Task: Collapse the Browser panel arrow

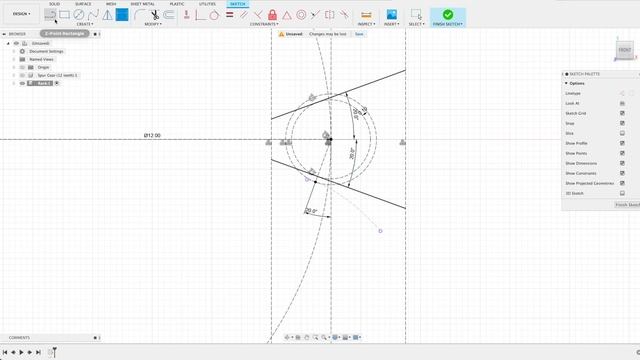Action: [x=4, y=34]
